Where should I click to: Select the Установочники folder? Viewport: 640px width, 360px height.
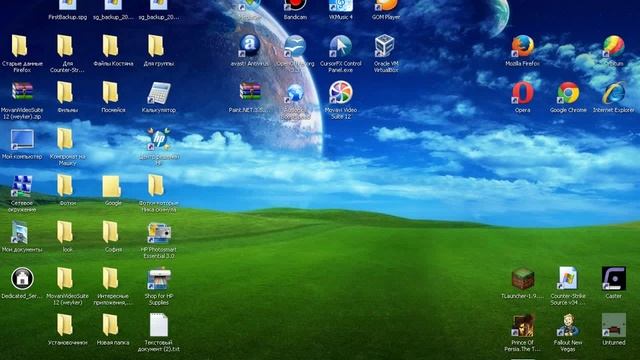click(65, 325)
